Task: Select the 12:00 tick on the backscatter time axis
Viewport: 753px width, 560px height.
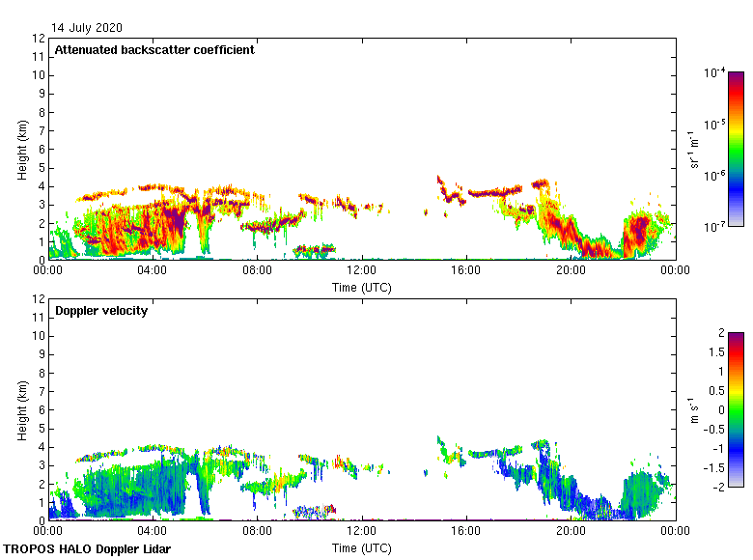Action: (362, 271)
